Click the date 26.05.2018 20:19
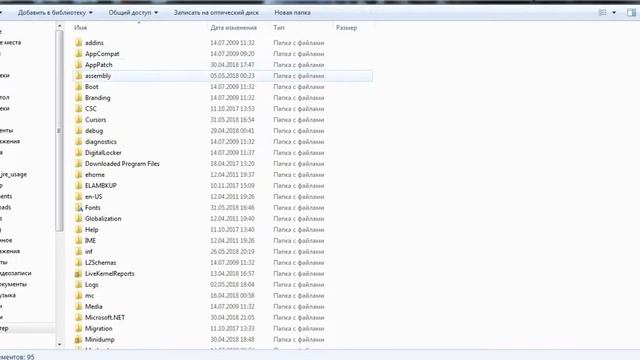 click(x=232, y=252)
